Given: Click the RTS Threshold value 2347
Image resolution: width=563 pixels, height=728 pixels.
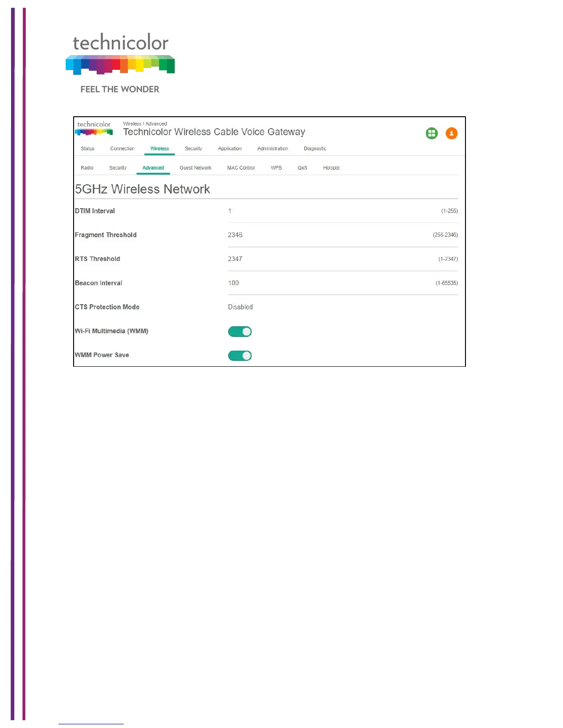Looking at the screenshot, I should (x=235, y=259).
